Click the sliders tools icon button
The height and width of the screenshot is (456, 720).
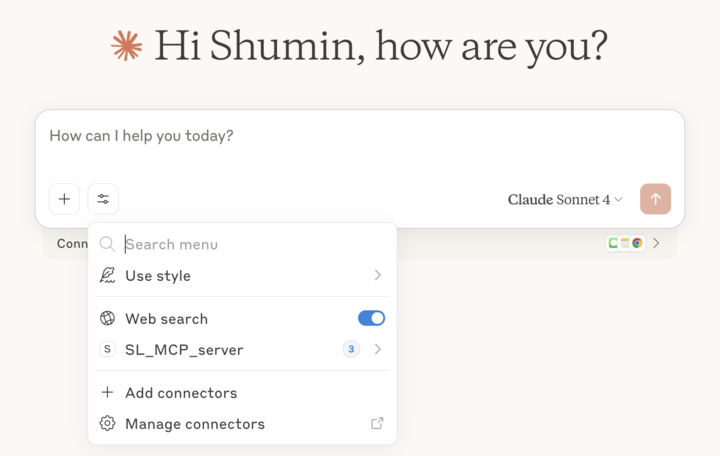tap(103, 199)
